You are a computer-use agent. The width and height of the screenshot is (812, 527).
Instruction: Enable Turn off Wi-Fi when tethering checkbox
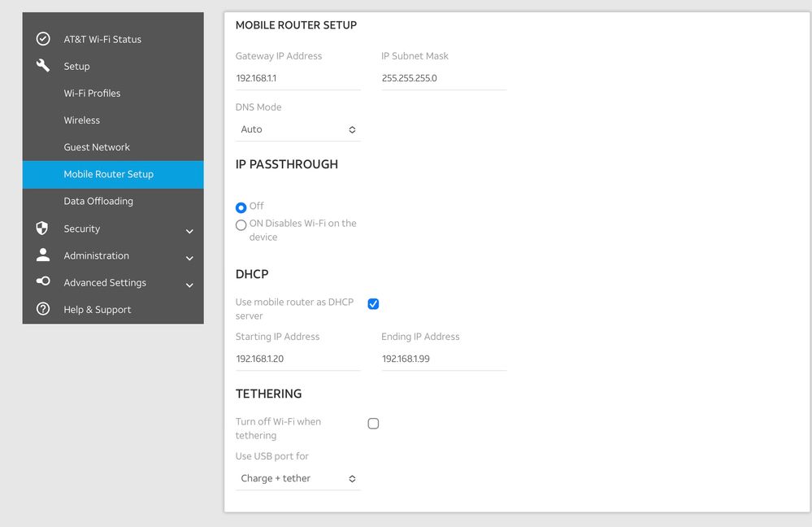(373, 424)
